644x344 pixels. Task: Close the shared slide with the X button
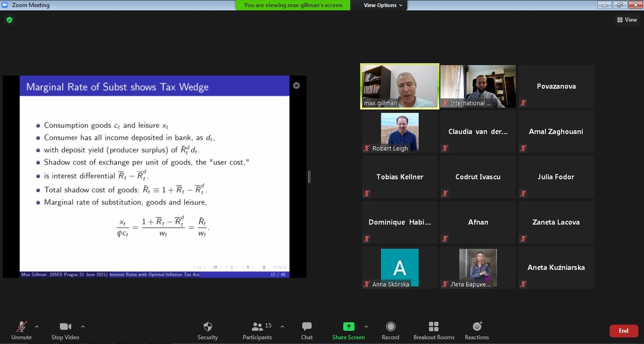point(297,85)
